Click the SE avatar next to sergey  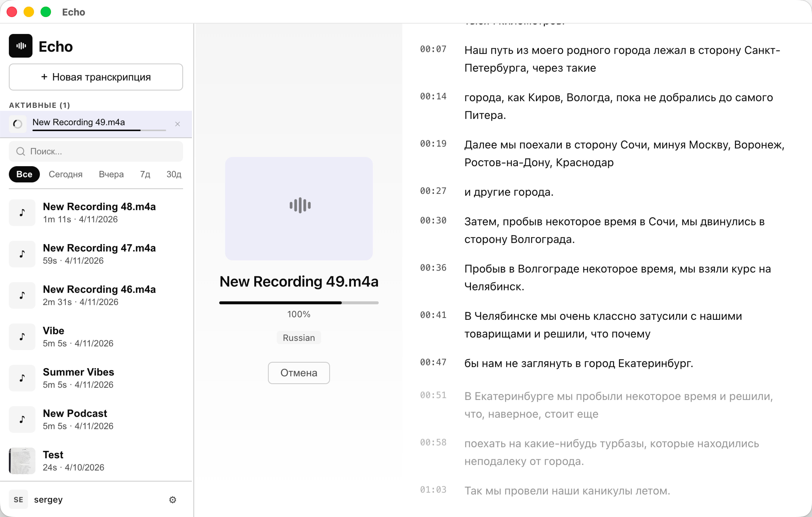(x=18, y=499)
